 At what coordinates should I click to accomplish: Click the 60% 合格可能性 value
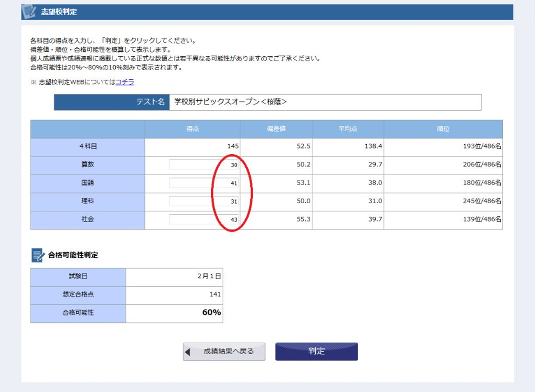[211, 313]
